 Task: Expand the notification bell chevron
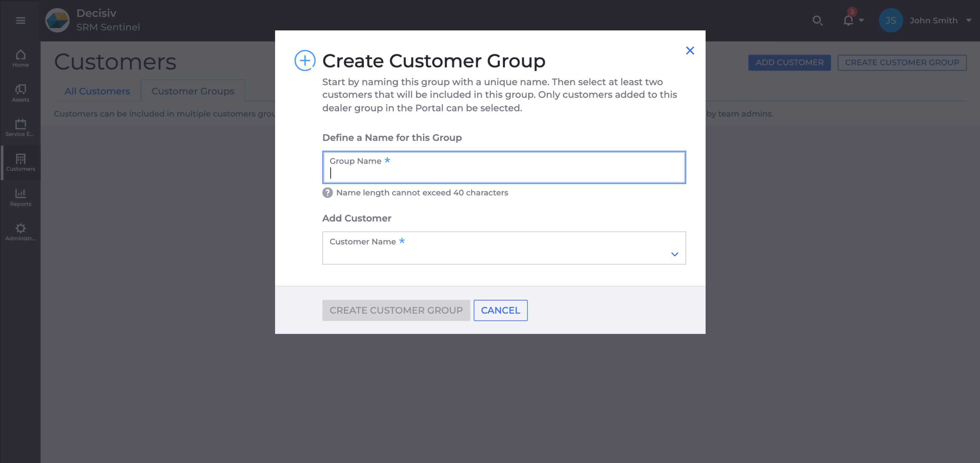point(861,21)
